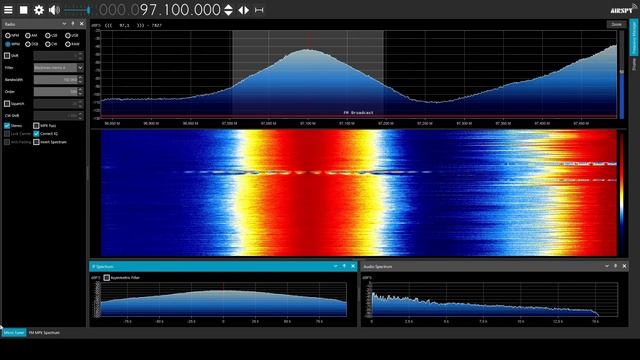
Task: Toggle the Invert Spectrum checkbox
Action: [36, 142]
